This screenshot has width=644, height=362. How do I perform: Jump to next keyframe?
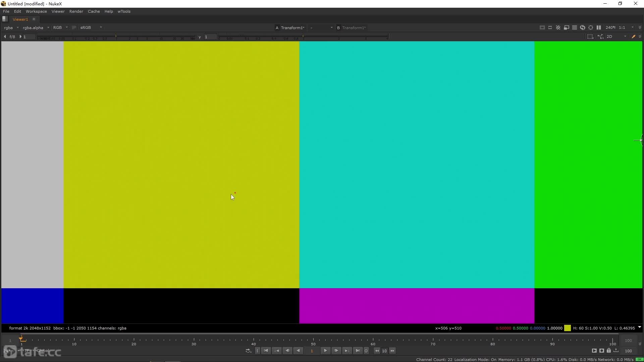click(347, 351)
